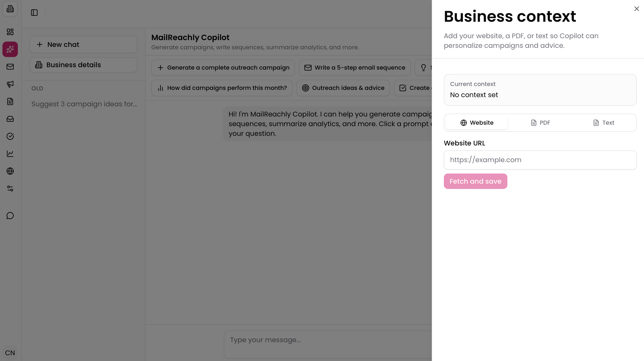This screenshot has height=361, width=644.
Task: Open the chat support bubble icon
Action: point(10,216)
